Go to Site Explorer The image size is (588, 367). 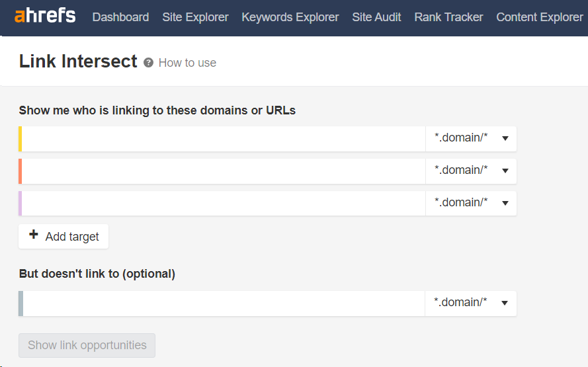195,17
